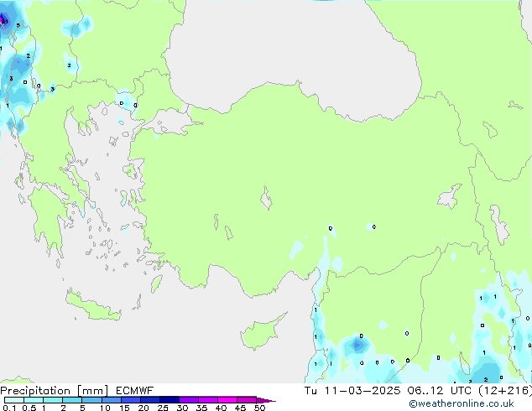Viewport: 532px width, 411px height.
Task: Click the "[mm]" unit label
Action: pyautogui.click(x=93, y=391)
